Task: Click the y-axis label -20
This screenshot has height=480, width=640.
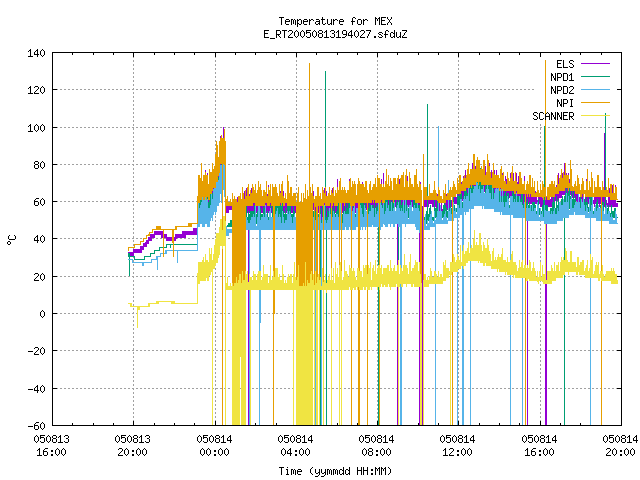Action: coord(36,351)
